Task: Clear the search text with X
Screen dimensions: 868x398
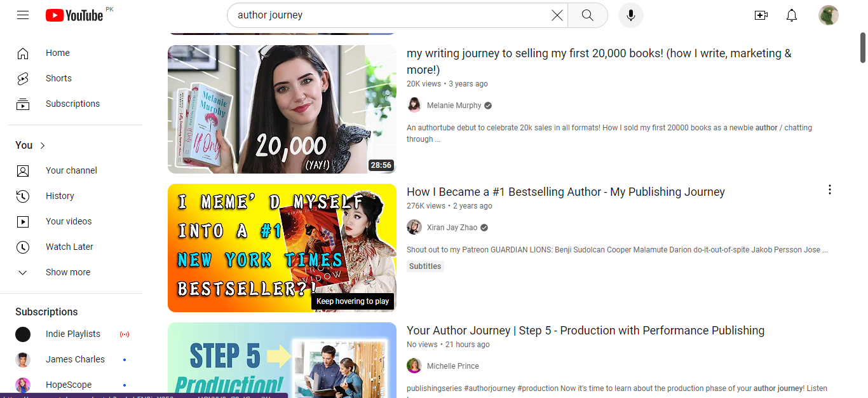Action: pyautogui.click(x=557, y=15)
